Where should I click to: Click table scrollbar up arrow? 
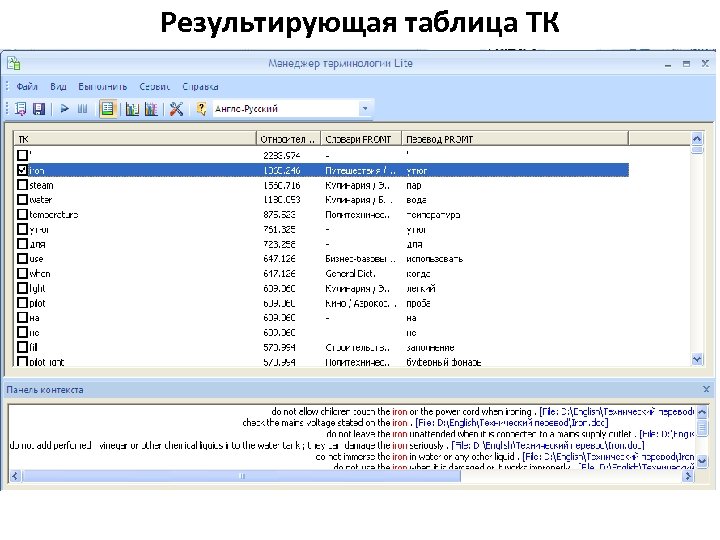[697, 138]
